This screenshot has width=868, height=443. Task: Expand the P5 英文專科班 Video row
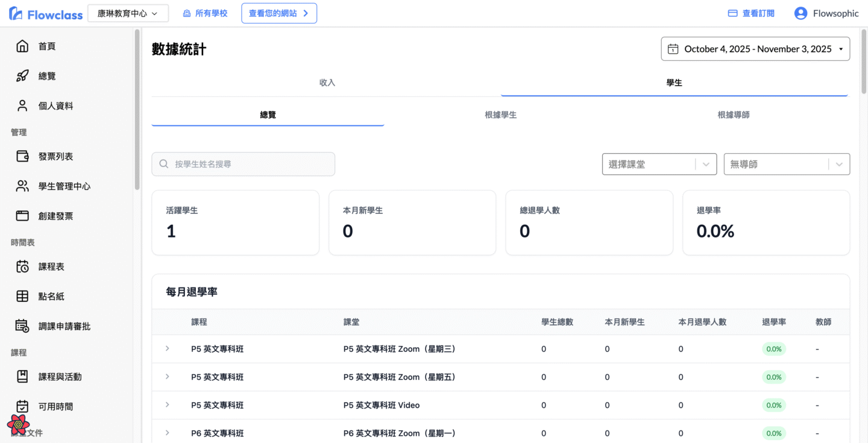point(168,405)
